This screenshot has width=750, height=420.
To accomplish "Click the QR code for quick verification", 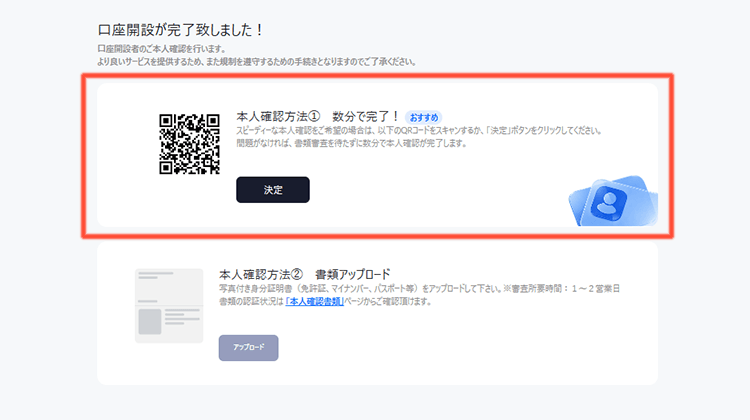I will [x=189, y=144].
